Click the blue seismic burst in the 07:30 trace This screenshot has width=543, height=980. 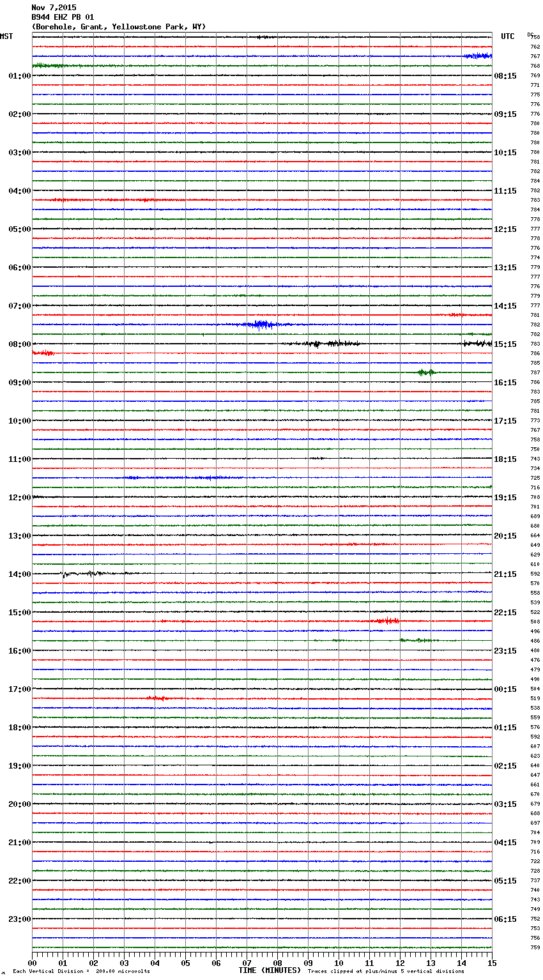(x=262, y=325)
